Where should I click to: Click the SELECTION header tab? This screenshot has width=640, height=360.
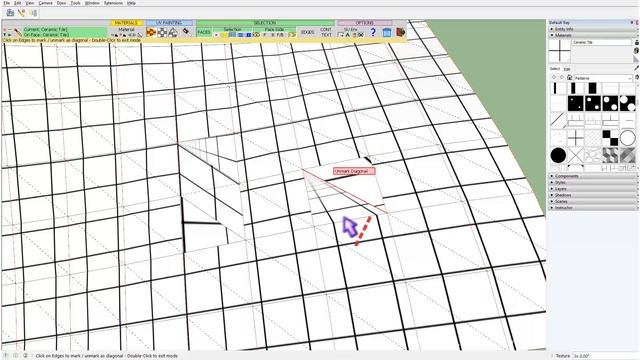pyautogui.click(x=265, y=23)
